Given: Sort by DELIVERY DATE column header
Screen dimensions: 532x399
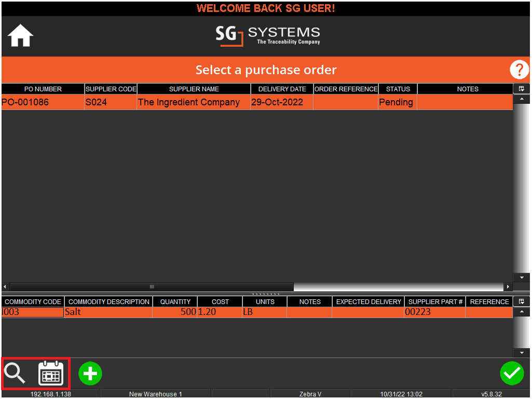Looking at the screenshot, I should (282, 89).
